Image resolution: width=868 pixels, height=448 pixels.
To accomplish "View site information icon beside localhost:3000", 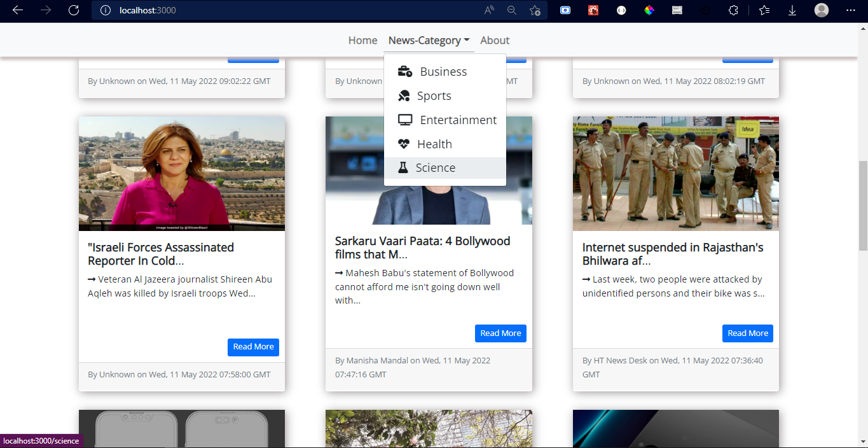I will pyautogui.click(x=106, y=10).
